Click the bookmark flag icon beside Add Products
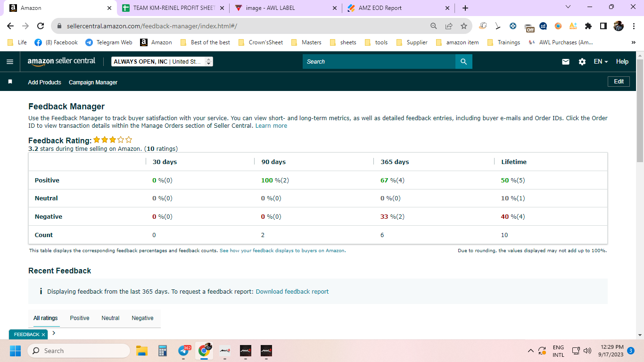Image resolution: width=644 pixels, height=362 pixels. 10,82
